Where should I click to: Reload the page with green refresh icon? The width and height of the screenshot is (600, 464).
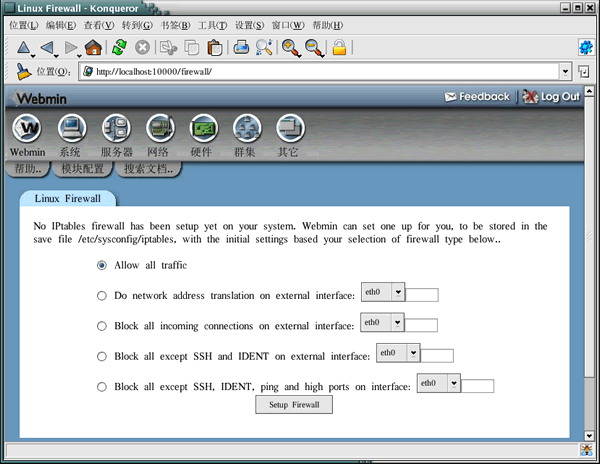[119, 48]
